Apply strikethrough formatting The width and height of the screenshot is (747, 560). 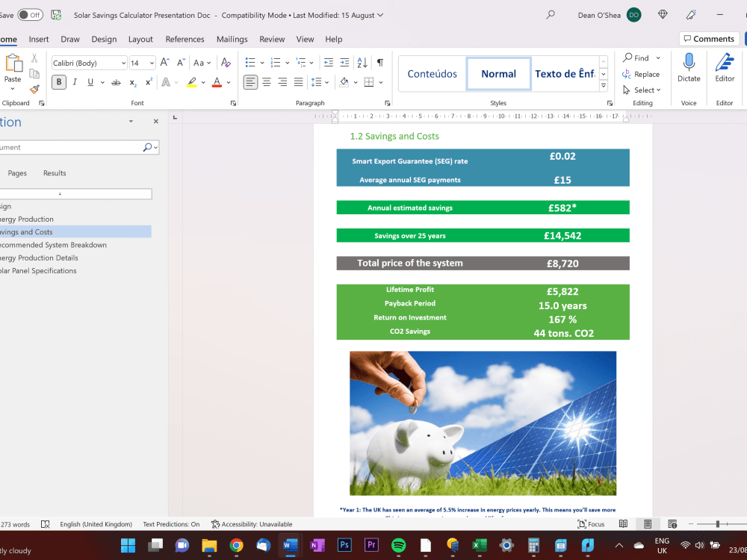(x=115, y=81)
